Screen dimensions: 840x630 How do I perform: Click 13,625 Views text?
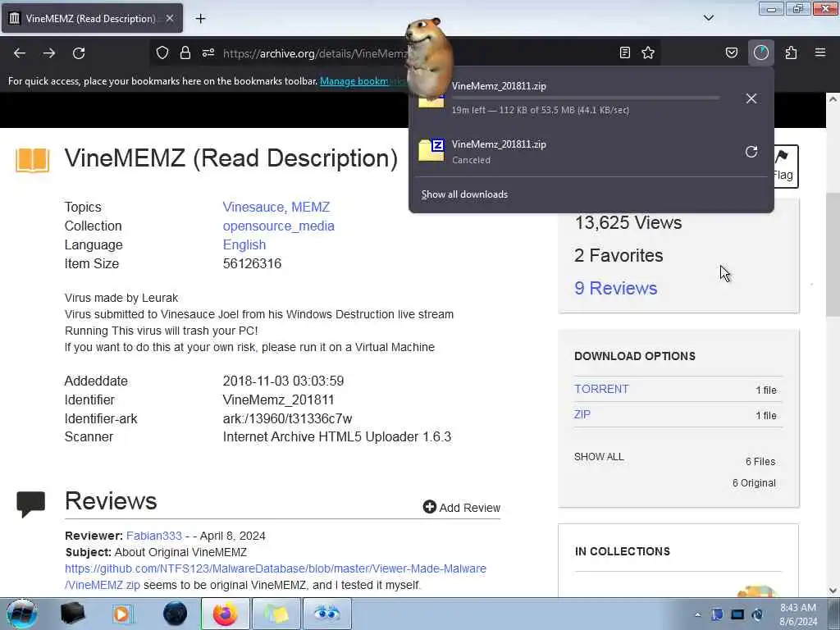tap(628, 222)
